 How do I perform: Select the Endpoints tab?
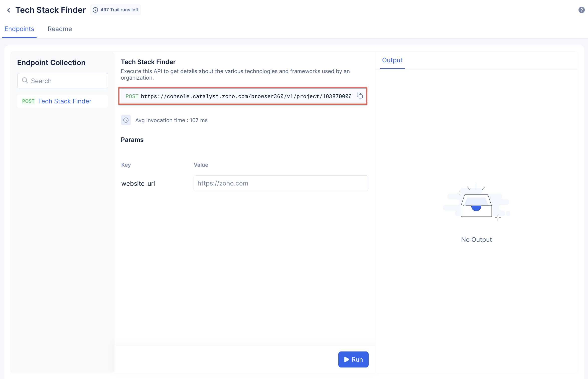tap(19, 29)
